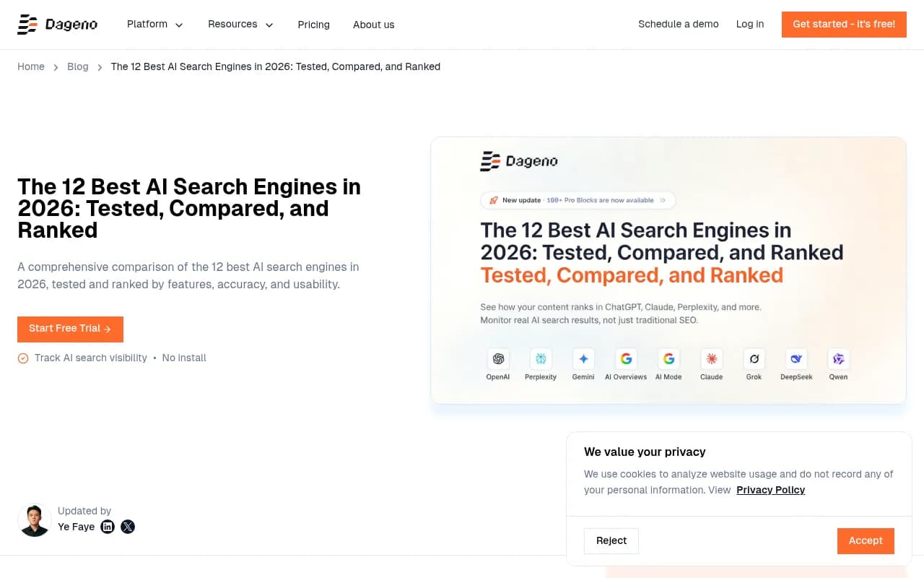This screenshot has height=578, width=924.
Task: Click the "Track AI search visibility" text
Action: [91, 358]
